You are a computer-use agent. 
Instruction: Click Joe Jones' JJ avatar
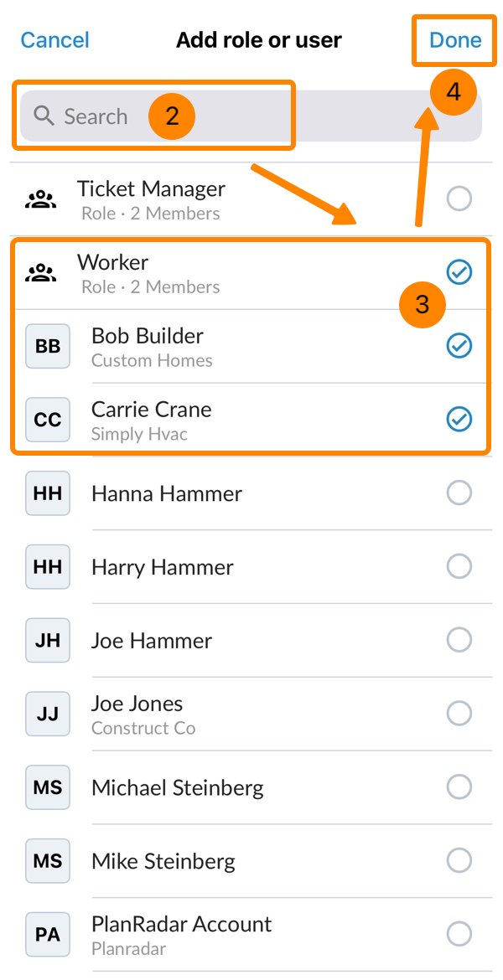point(48,714)
